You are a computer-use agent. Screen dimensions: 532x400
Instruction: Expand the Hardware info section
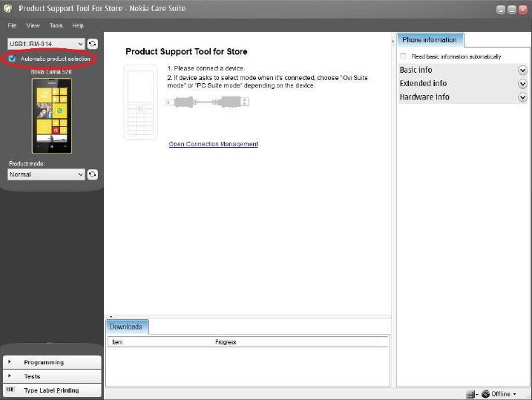522,97
